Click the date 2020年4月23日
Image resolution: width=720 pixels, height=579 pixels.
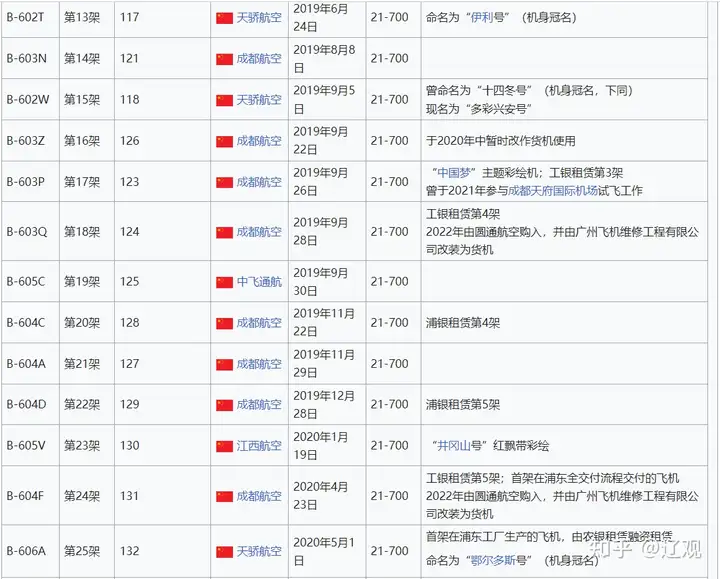point(321,496)
